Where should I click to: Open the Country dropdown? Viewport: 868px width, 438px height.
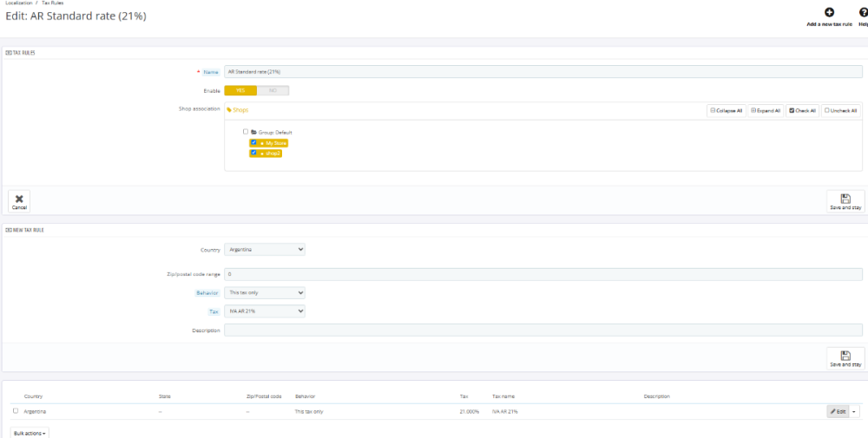[x=265, y=249]
